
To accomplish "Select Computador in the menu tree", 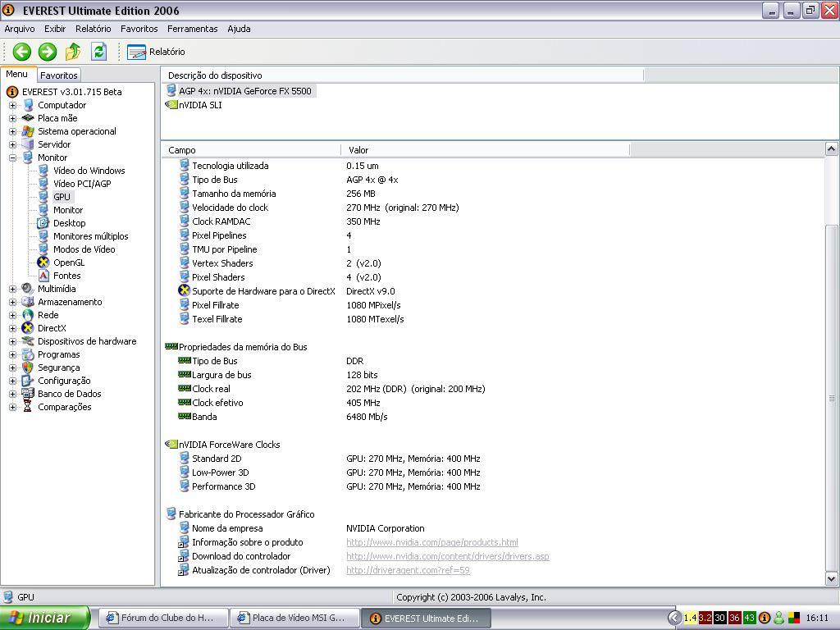I will 62,105.
